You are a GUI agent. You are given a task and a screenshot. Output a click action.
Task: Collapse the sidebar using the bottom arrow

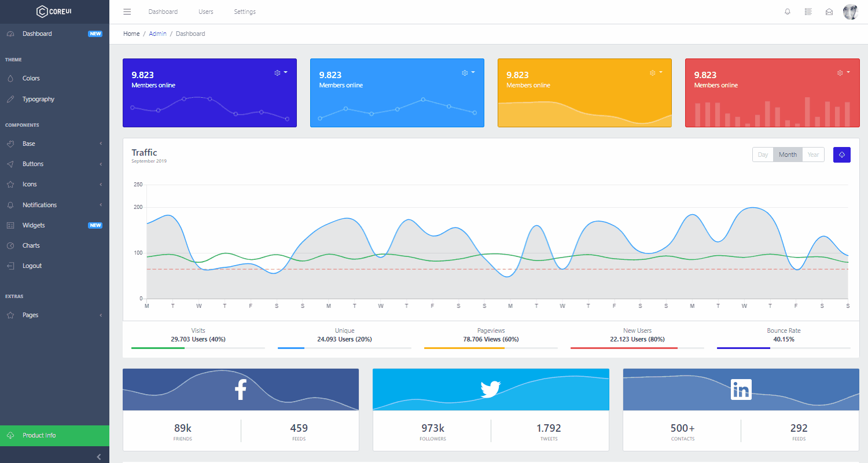pyautogui.click(x=98, y=457)
